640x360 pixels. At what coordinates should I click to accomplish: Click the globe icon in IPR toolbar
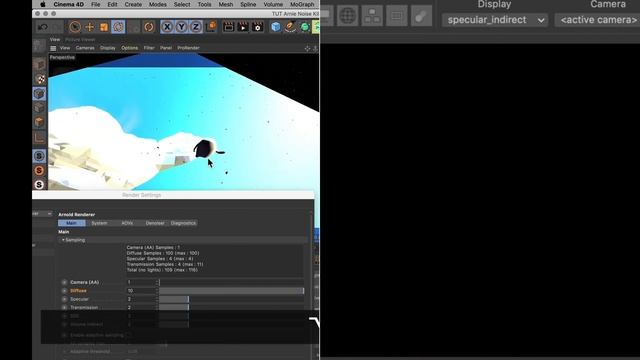[x=348, y=16]
